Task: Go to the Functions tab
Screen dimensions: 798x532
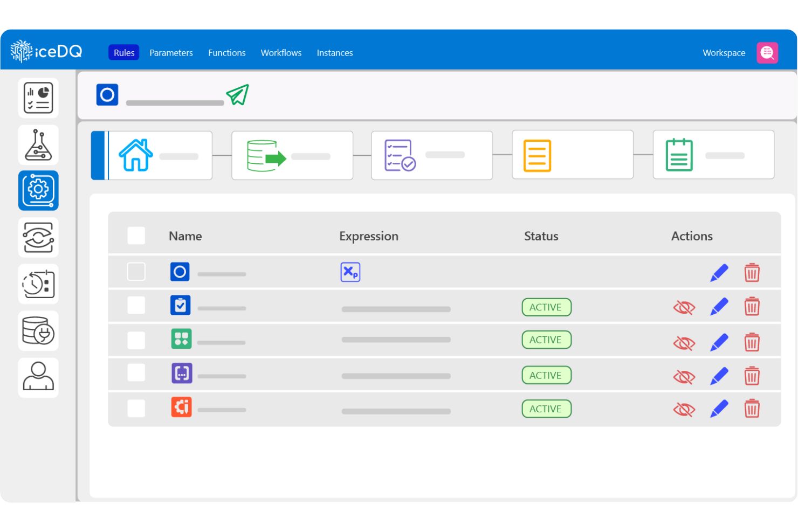Action: pos(227,53)
